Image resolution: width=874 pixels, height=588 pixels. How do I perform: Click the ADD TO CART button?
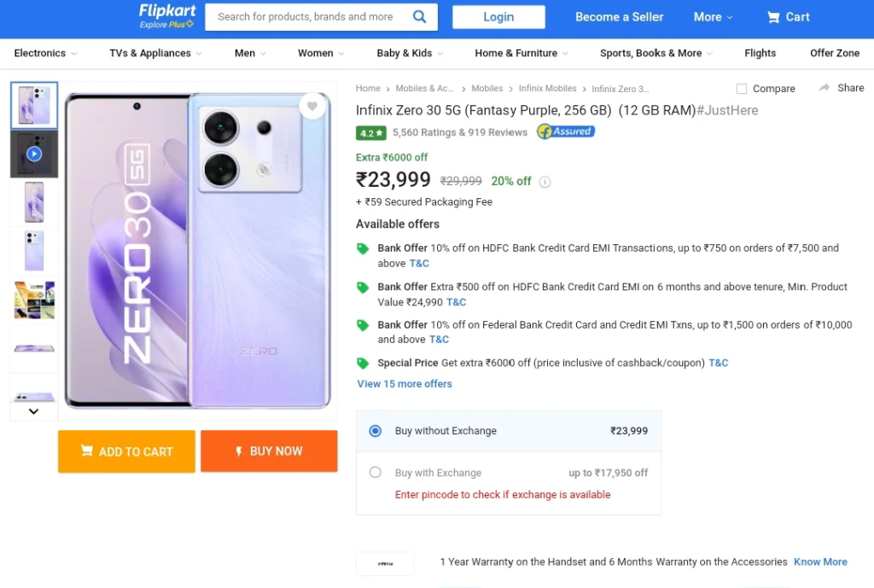click(x=126, y=451)
